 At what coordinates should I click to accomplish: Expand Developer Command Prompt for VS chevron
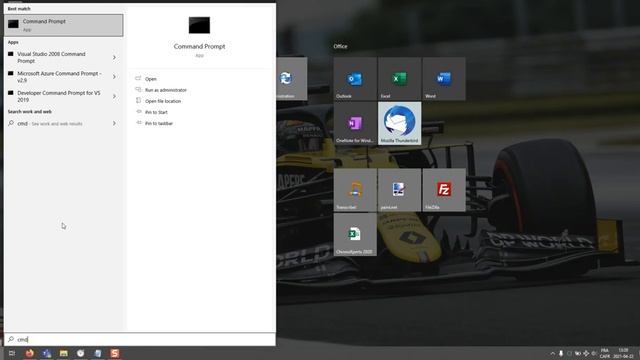(x=114, y=96)
